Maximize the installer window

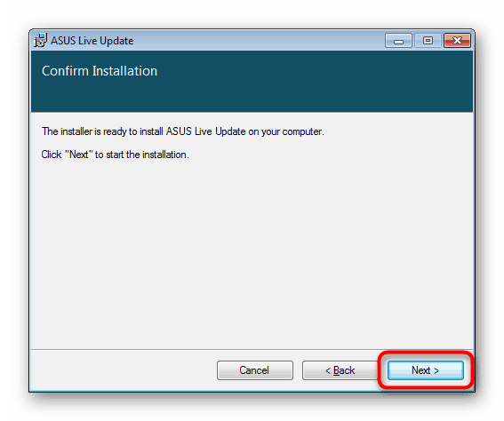[x=428, y=41]
